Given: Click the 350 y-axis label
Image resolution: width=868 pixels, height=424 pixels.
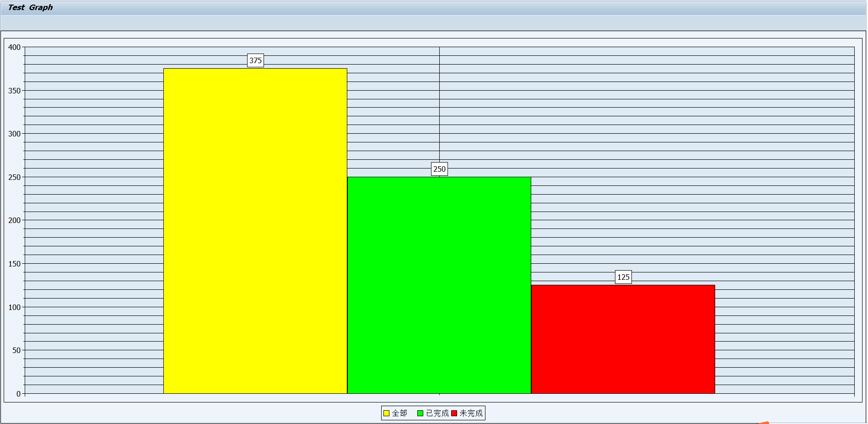Looking at the screenshot, I should (x=14, y=91).
